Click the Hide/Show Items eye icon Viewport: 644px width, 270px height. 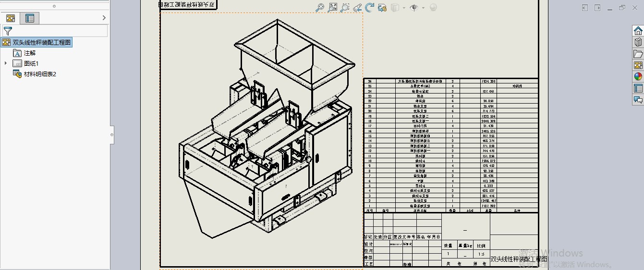(413, 8)
